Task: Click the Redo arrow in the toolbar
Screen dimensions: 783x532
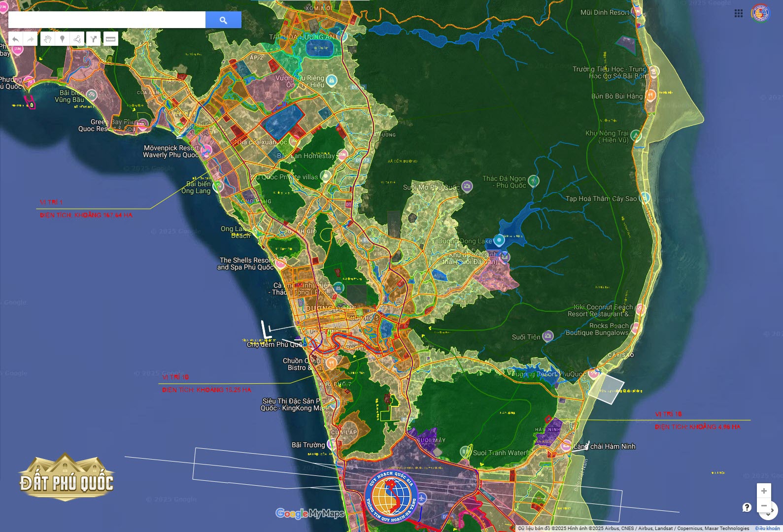Action: (31, 39)
